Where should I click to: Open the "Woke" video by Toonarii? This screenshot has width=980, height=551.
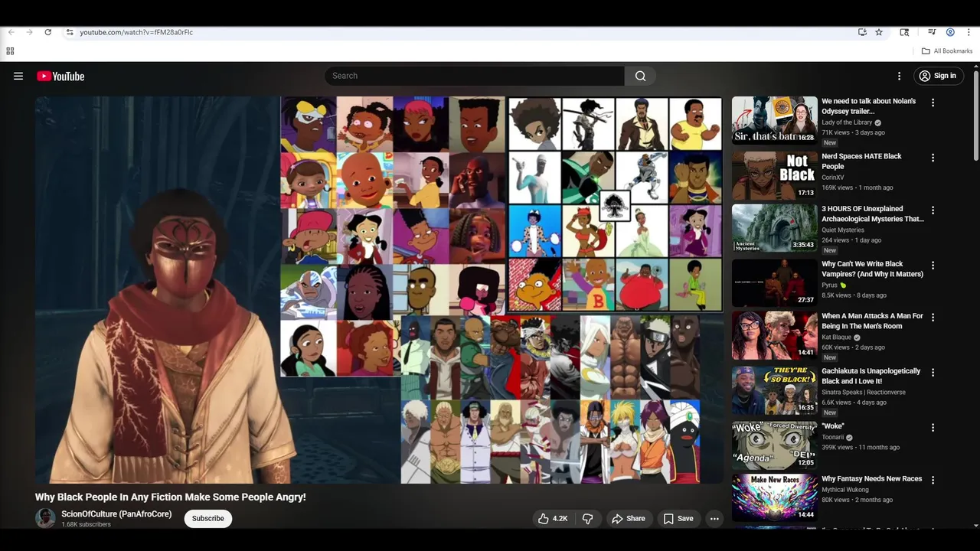[x=833, y=426]
